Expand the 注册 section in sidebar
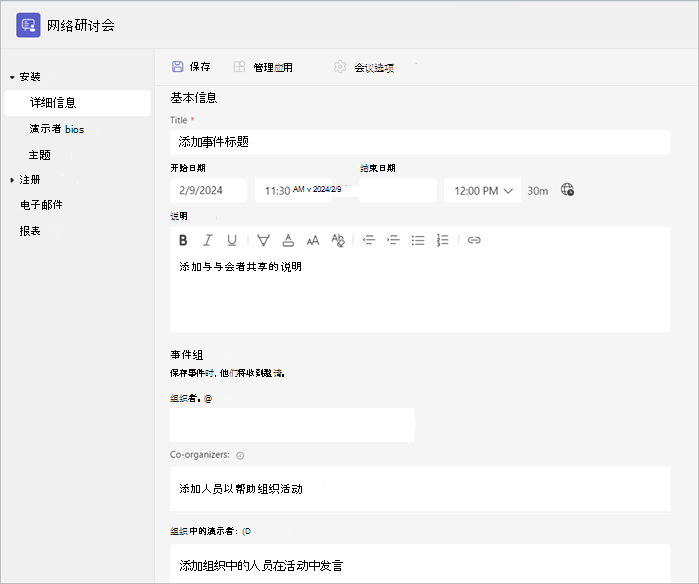 click(12, 180)
